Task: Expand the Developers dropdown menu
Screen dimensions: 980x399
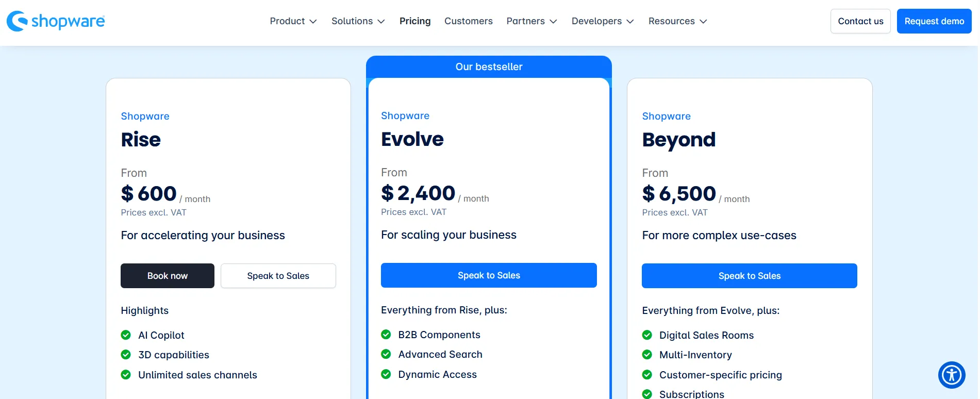Action: [603, 21]
